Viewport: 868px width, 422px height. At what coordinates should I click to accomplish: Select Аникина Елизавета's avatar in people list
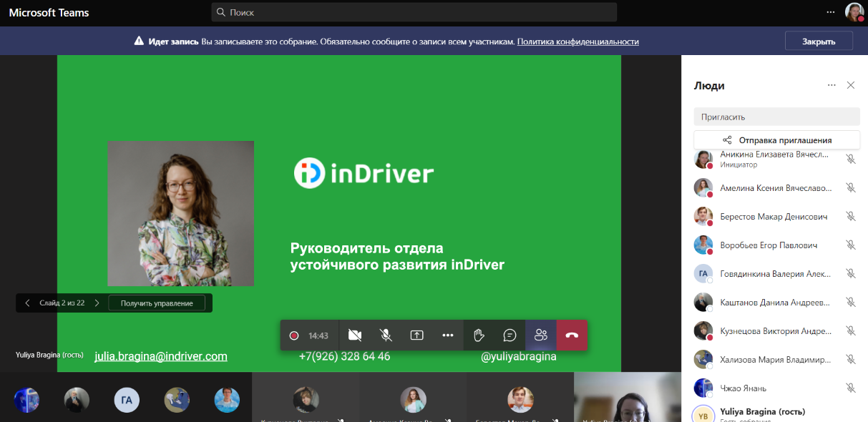[x=703, y=159]
